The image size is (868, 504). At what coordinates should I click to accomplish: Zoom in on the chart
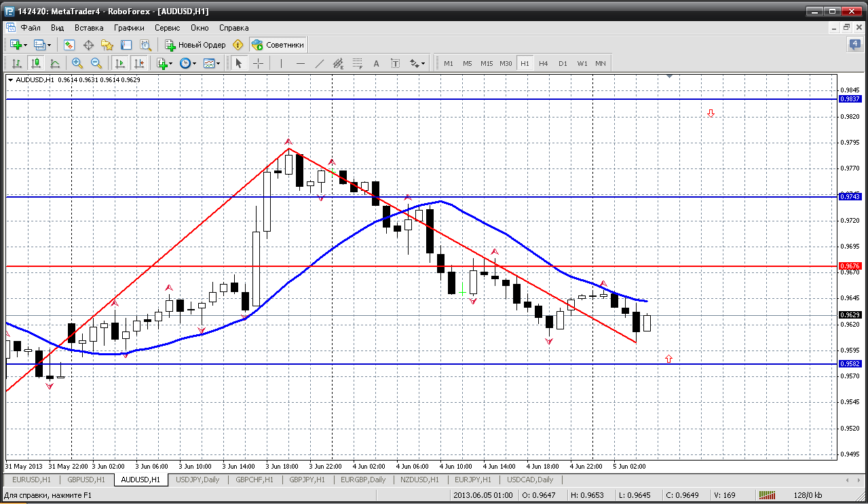(x=77, y=63)
